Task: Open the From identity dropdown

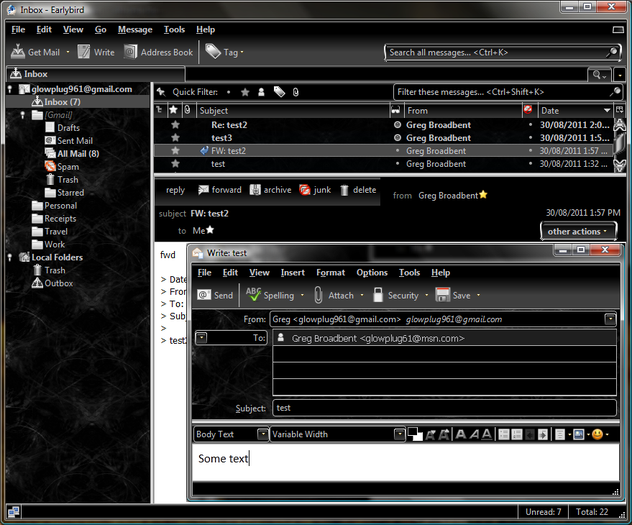Action: click(610, 319)
